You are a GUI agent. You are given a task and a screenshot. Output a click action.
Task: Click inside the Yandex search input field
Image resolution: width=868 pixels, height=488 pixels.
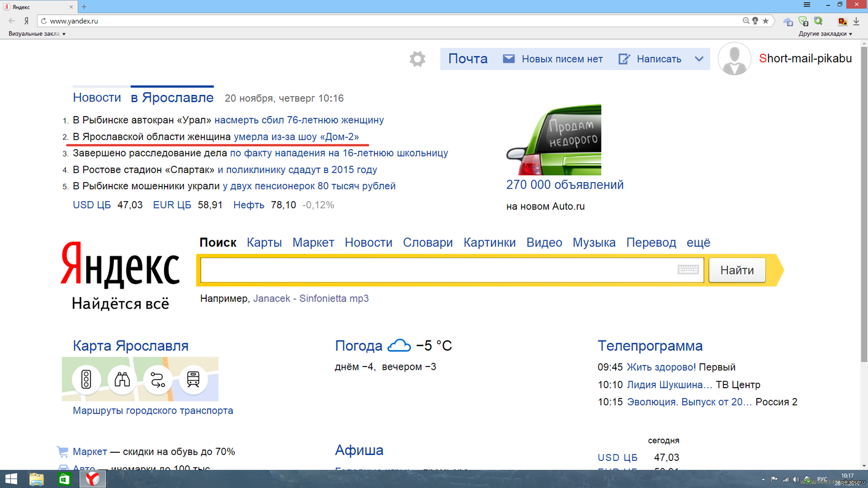434,270
